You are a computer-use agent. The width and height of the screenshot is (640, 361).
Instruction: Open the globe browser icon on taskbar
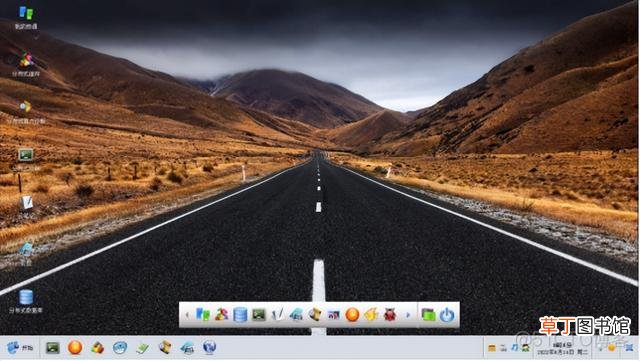tap(209, 347)
